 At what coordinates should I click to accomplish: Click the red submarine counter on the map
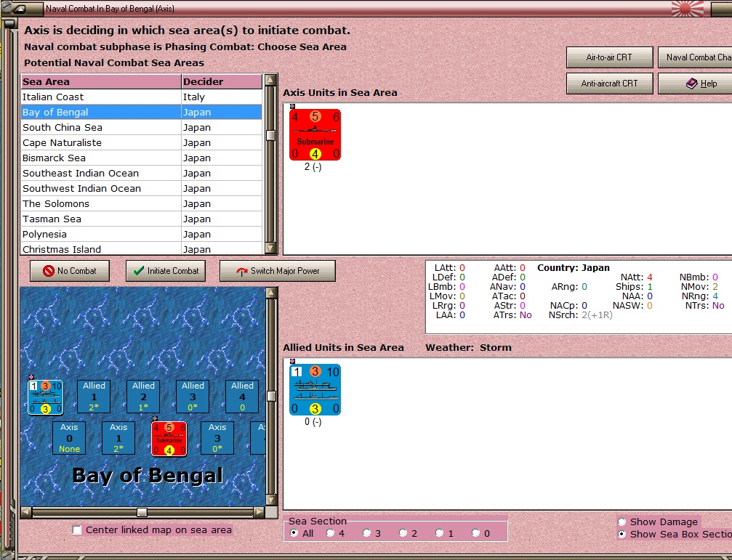tap(169, 438)
